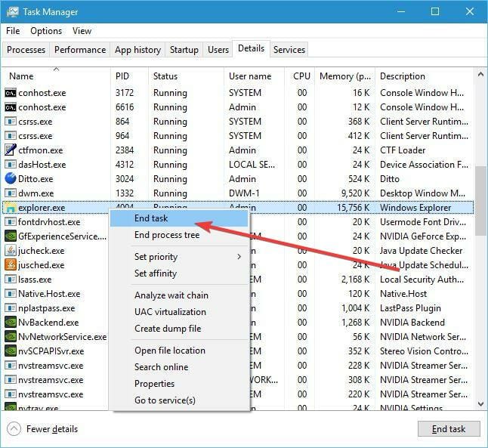The height and width of the screenshot is (448, 488).
Task: Click the lsass.exe process icon
Action: [11, 279]
